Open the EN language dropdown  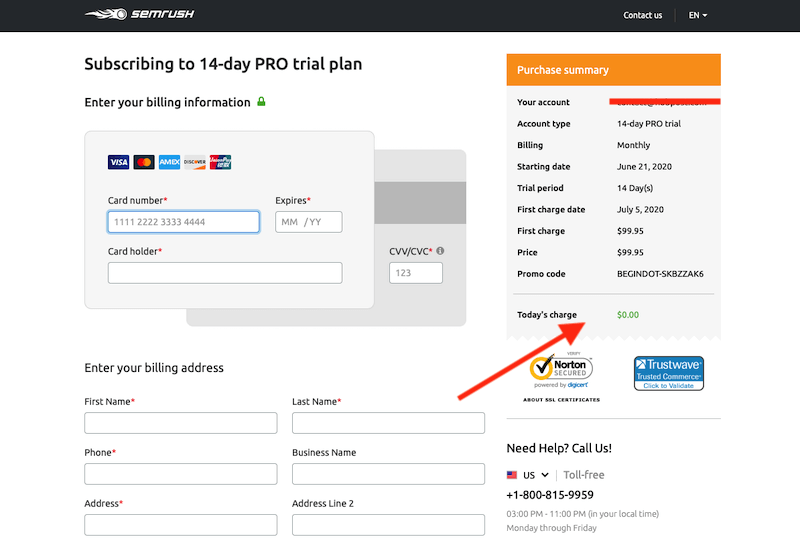(x=697, y=15)
